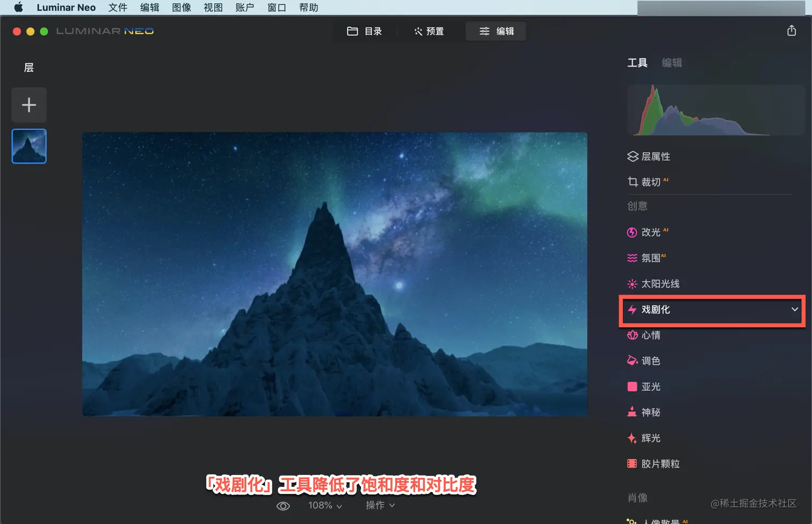Open the 氛围 atmosphere AI tool
812x524 pixels.
pyautogui.click(x=647, y=258)
